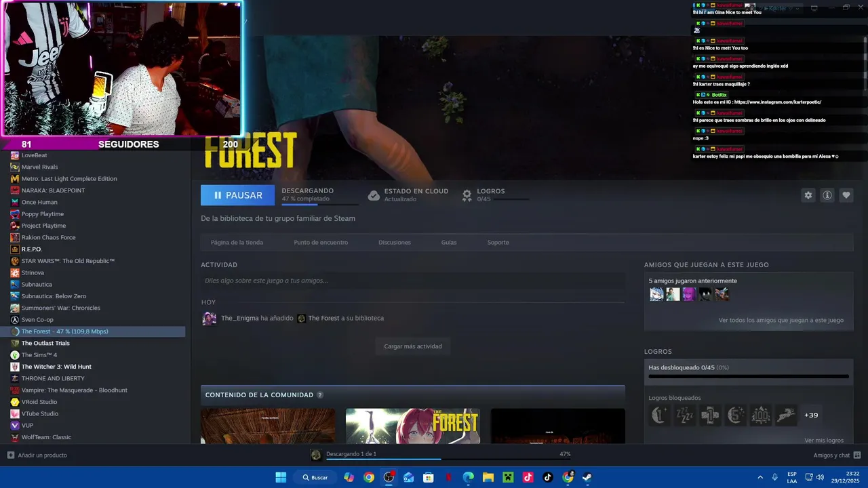Screen dimensions: 868x488
Task: Click The Forest link in activity feed
Action: click(323, 318)
